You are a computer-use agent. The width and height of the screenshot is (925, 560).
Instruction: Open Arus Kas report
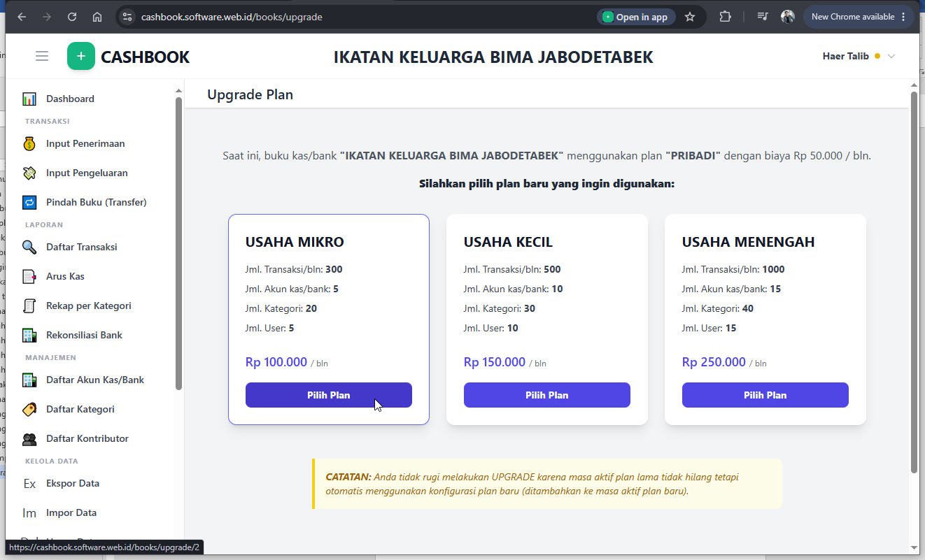[65, 276]
